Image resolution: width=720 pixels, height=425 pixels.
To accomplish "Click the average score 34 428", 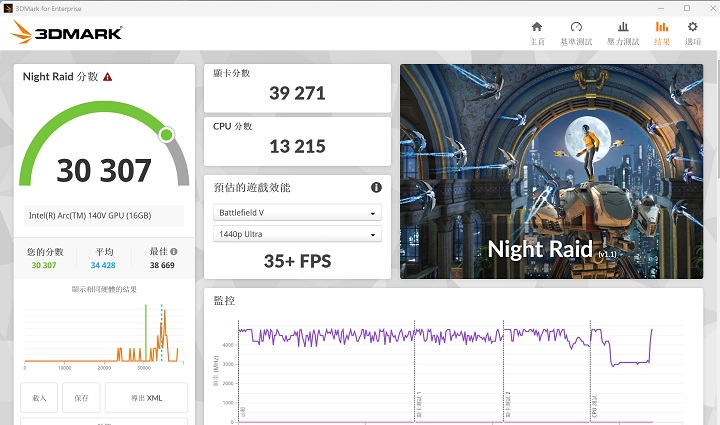I will click(103, 265).
